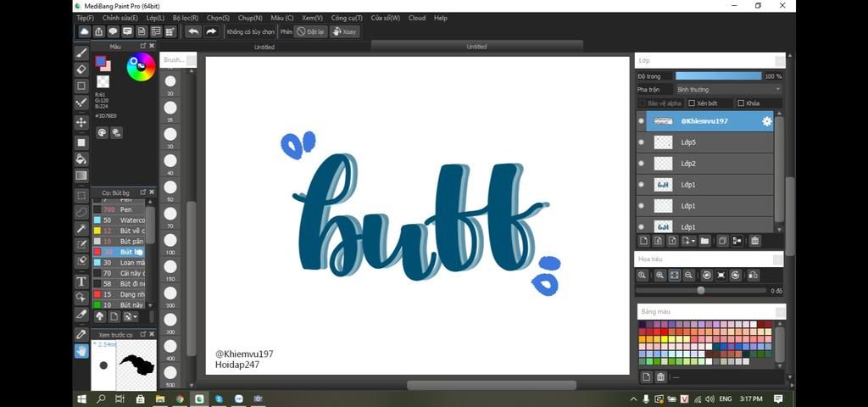This screenshot has width=868, height=407.
Task: Adjust the Độ trong opacity slider
Action: click(x=719, y=75)
